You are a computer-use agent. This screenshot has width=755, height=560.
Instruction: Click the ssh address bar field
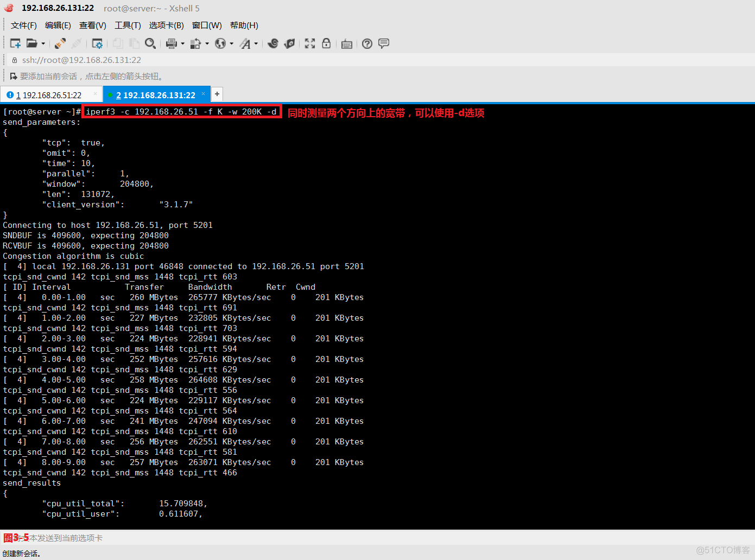coord(81,60)
